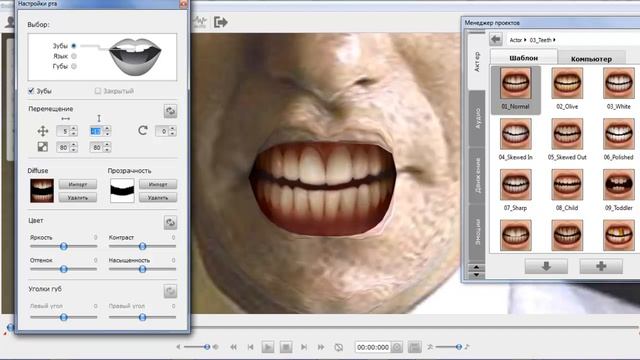Import a Прозрачность opacity map

point(158,184)
